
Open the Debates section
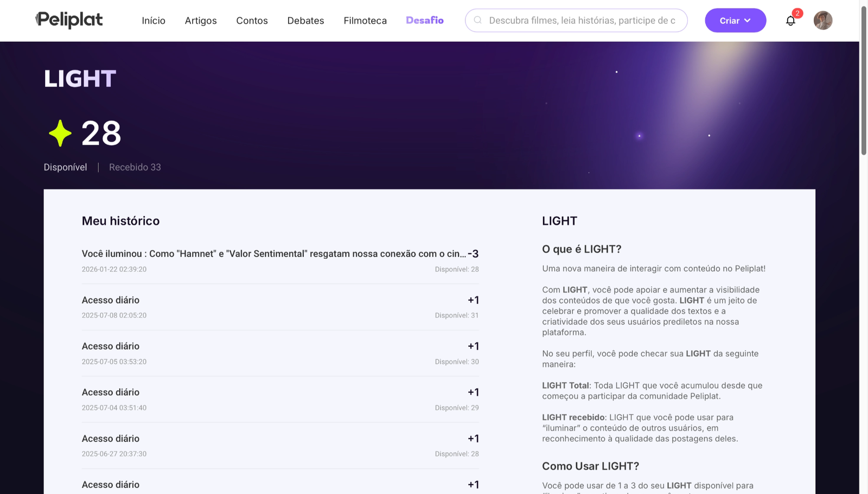click(305, 21)
